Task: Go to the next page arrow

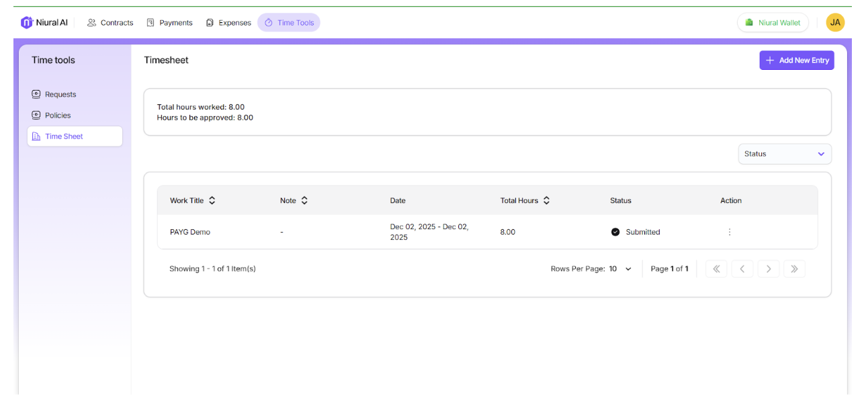Action: click(768, 269)
